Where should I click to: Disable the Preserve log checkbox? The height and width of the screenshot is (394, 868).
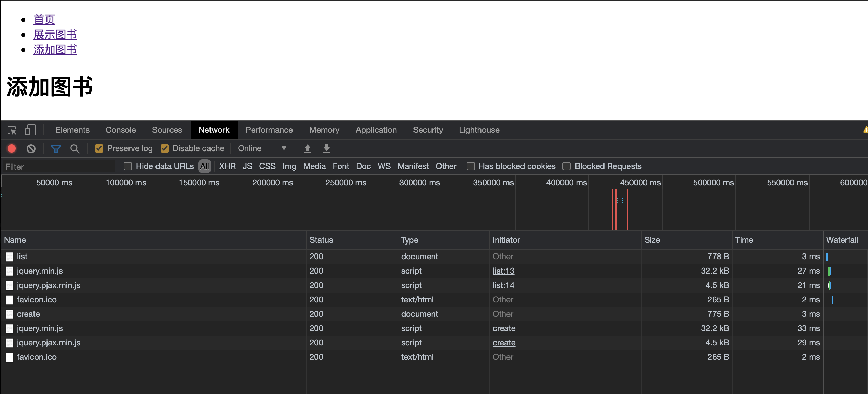point(99,148)
